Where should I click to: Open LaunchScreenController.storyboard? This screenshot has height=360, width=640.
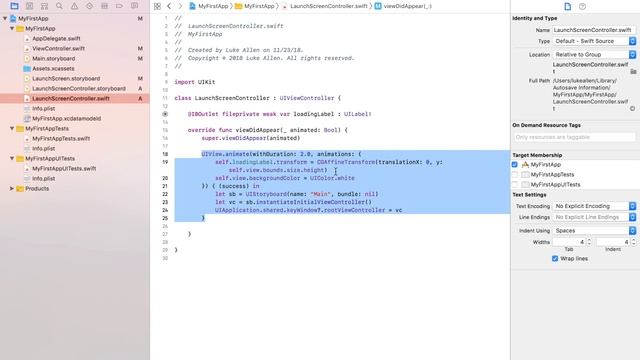click(79, 89)
